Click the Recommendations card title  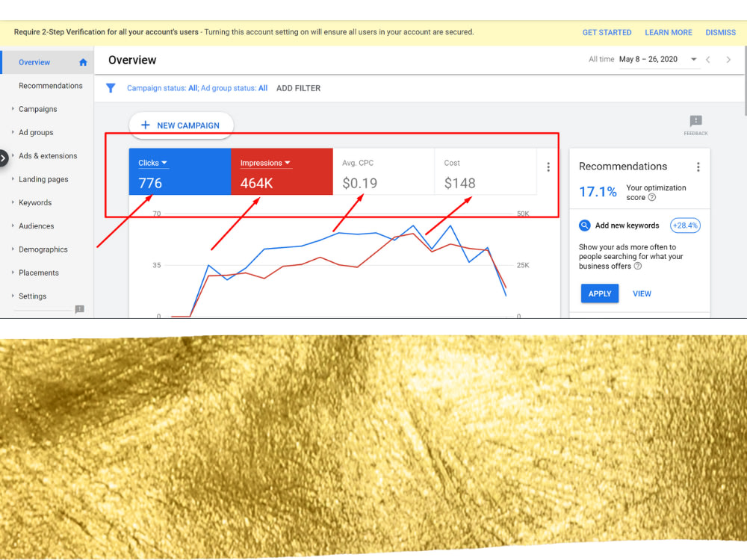[x=623, y=167]
